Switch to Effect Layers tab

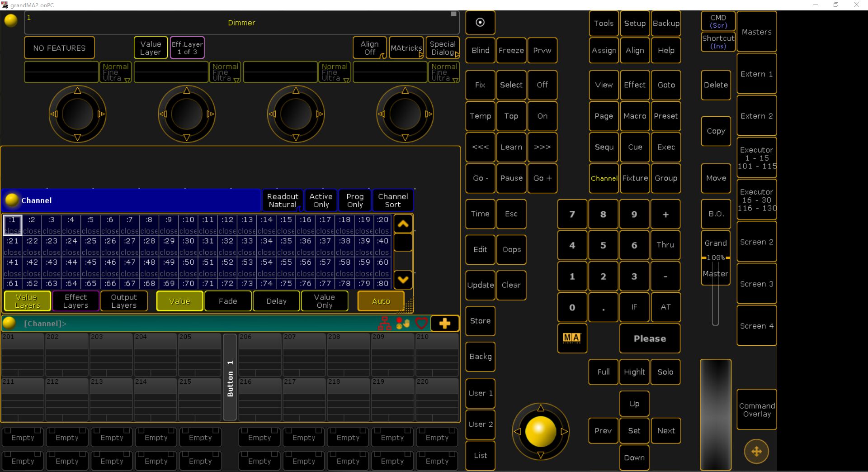coord(75,301)
